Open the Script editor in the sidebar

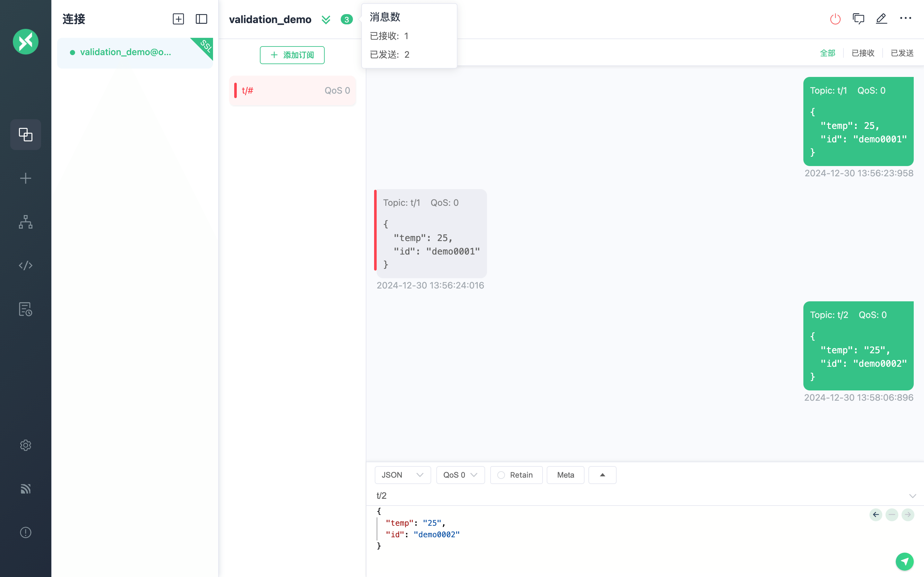click(25, 265)
